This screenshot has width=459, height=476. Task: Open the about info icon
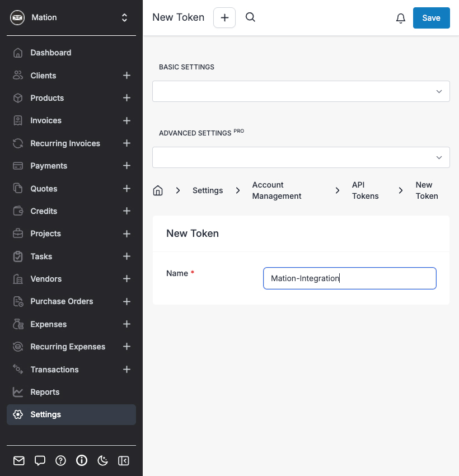click(x=82, y=461)
